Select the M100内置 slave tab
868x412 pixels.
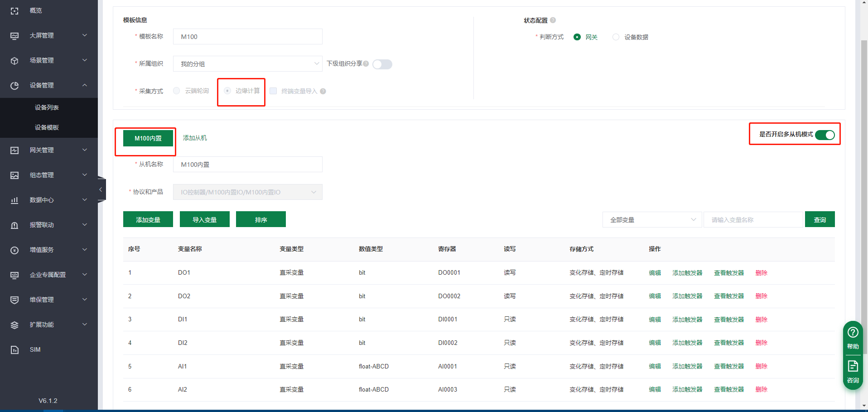pyautogui.click(x=148, y=138)
